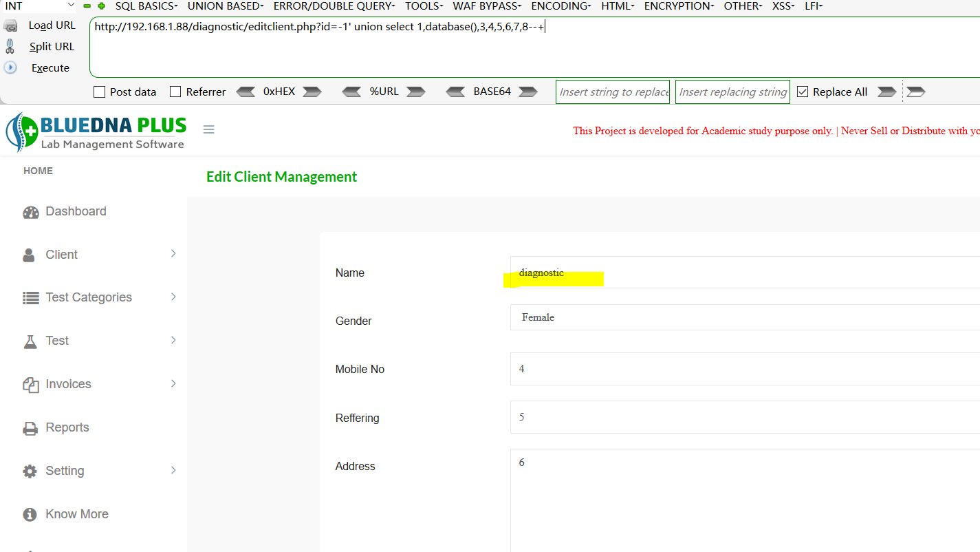The height and width of the screenshot is (552, 980).
Task: Encode BASE64 with the right arrow
Action: [528, 92]
